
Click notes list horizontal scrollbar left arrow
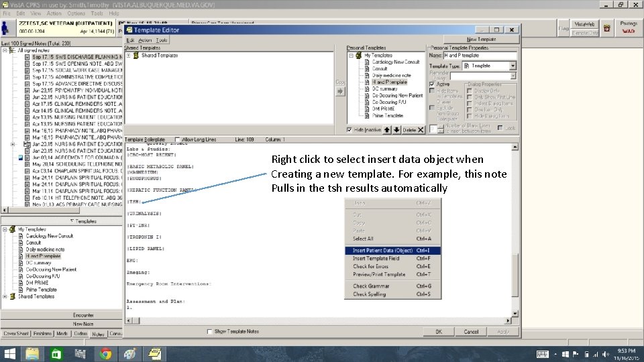point(5,210)
